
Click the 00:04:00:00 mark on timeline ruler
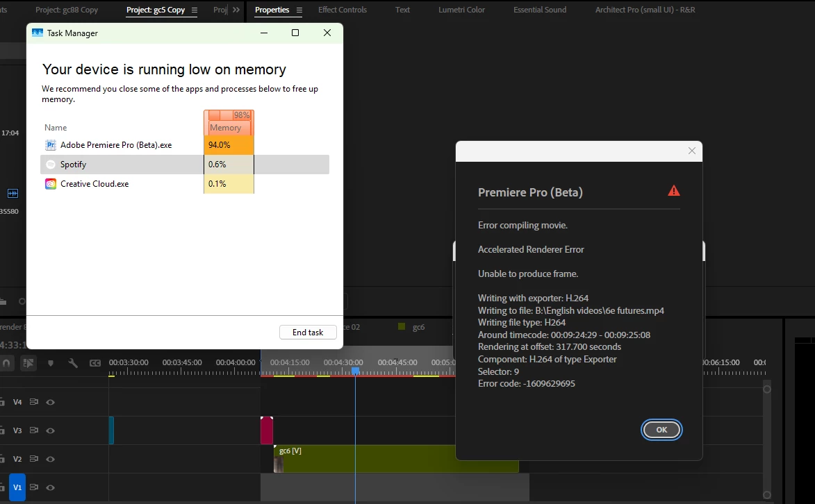tap(236, 362)
